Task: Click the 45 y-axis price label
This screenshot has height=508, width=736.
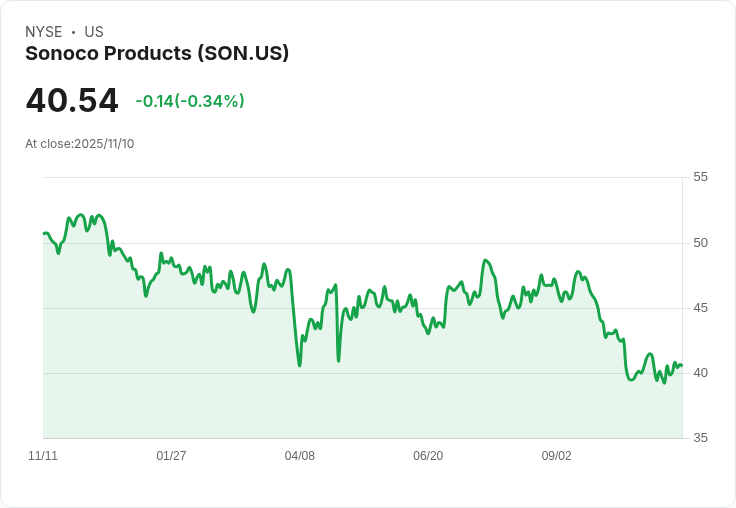Action: pyautogui.click(x=700, y=308)
